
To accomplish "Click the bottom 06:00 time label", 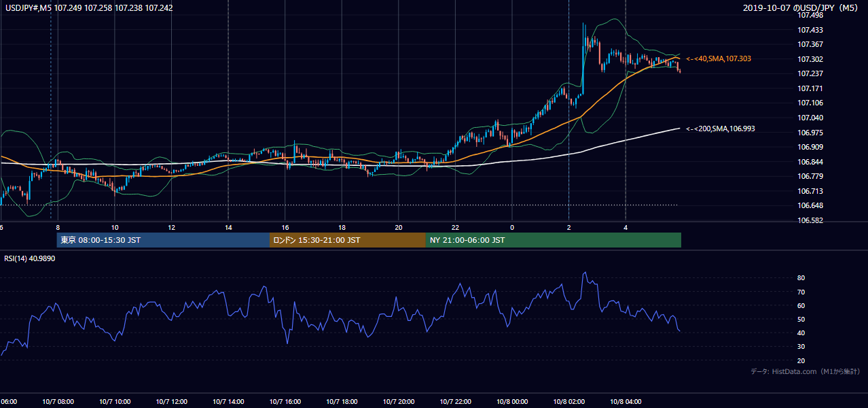I will (8, 401).
